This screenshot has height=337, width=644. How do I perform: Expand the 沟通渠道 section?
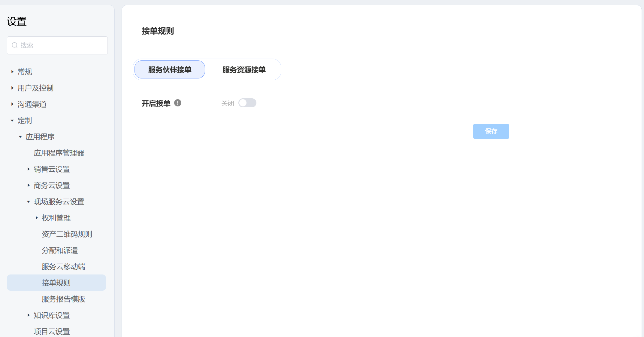tap(12, 104)
